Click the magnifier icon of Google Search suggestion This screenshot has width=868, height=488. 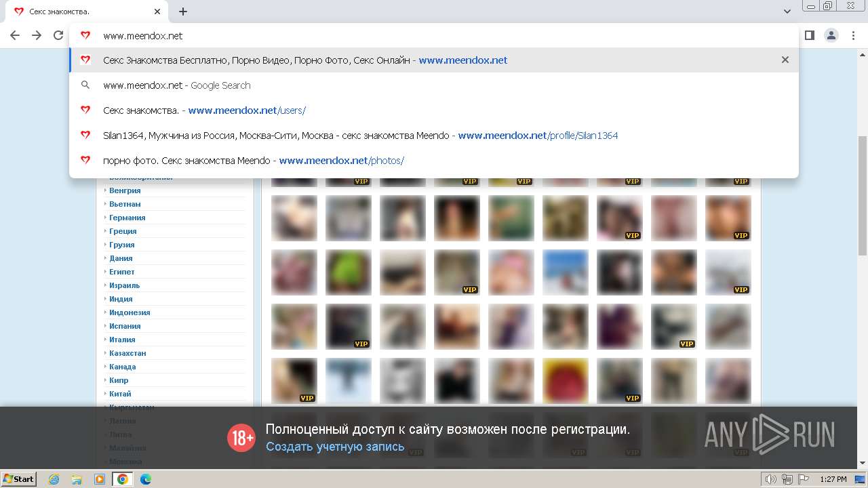pos(85,85)
